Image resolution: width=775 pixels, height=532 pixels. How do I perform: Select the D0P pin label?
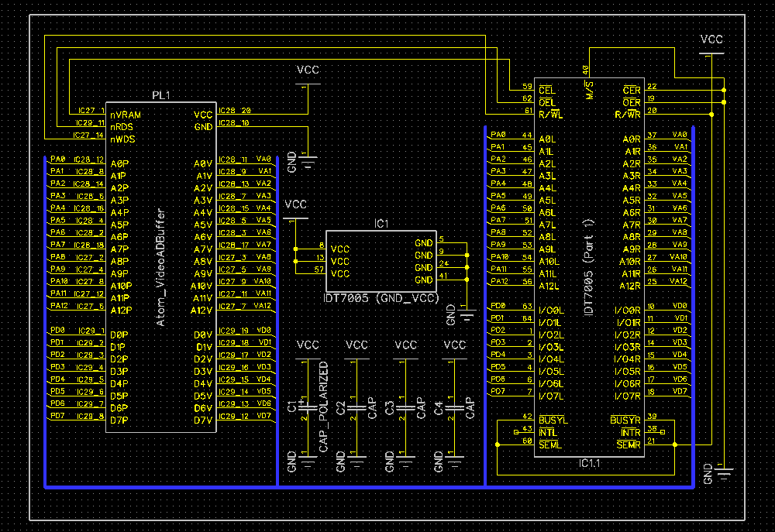[x=119, y=335]
